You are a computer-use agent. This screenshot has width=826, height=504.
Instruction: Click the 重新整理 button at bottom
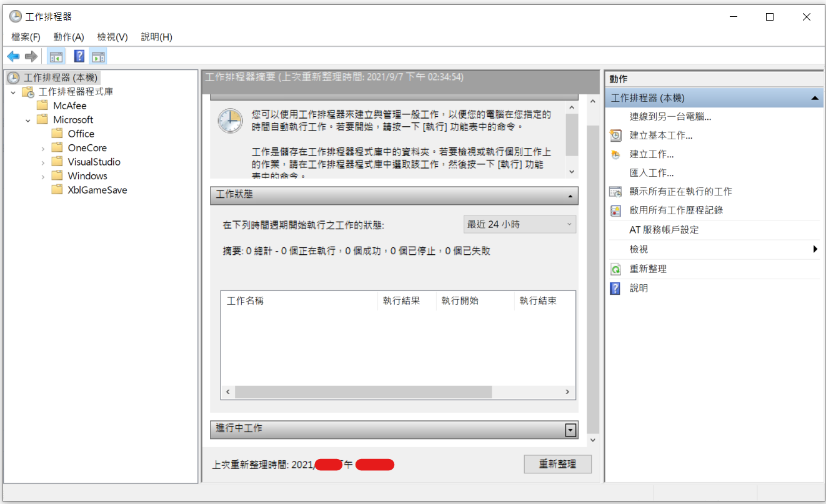coord(557,464)
